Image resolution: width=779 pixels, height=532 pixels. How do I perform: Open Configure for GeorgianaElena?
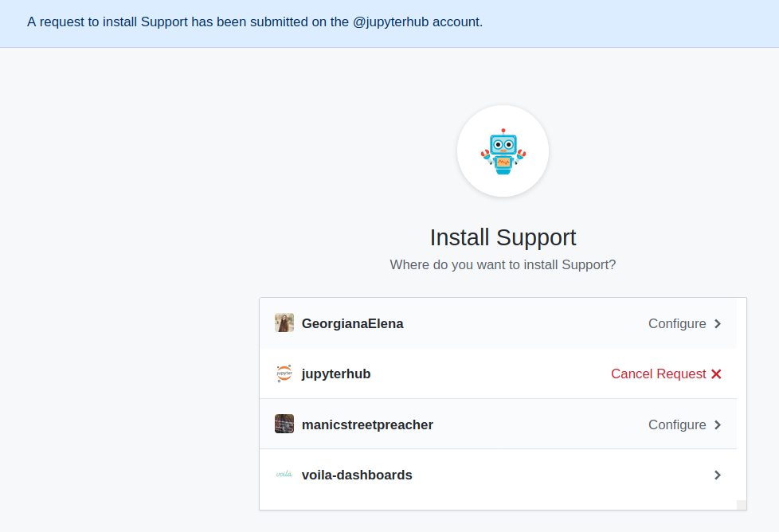[x=677, y=323]
